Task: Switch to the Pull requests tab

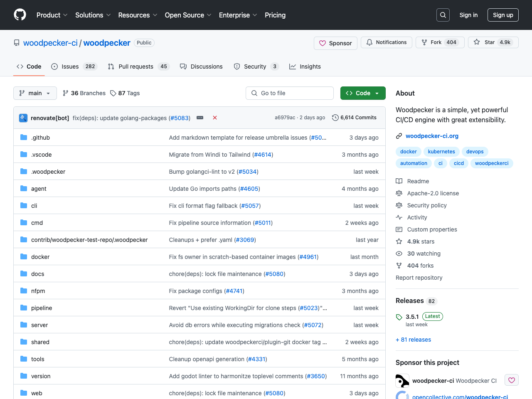Action: tap(138, 66)
